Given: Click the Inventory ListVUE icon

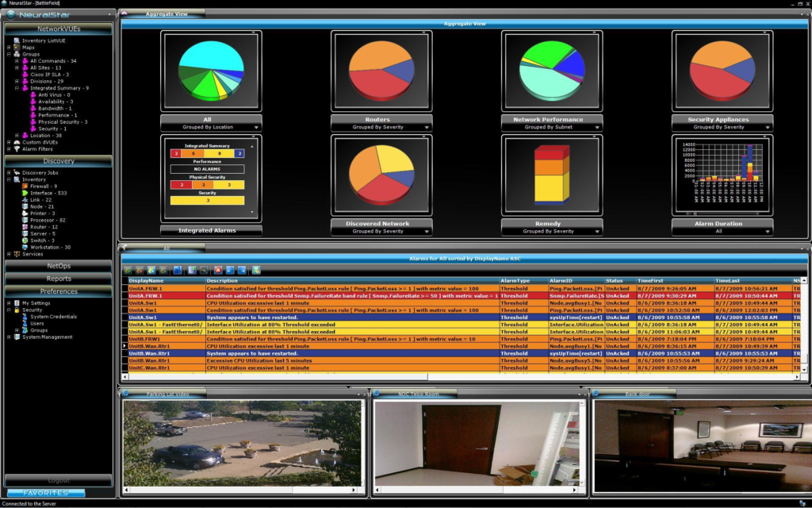Looking at the screenshot, I should coord(17,40).
